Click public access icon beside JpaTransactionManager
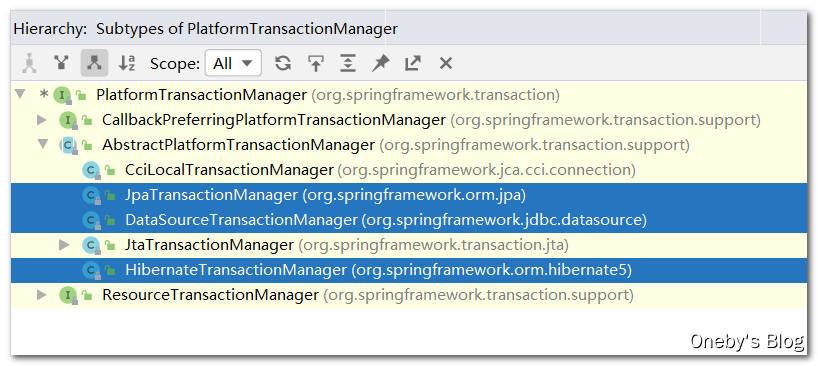The width and height of the screenshot is (818, 366). point(110,196)
